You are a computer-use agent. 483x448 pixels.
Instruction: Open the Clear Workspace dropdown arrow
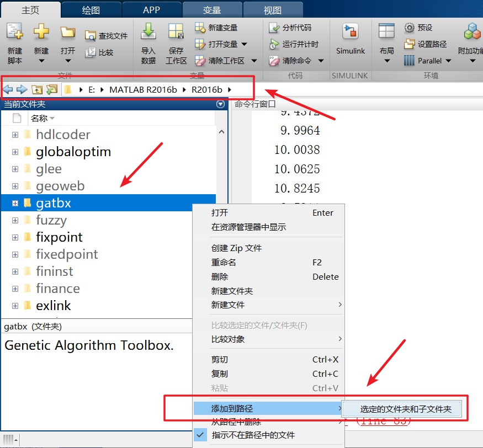tap(254, 61)
